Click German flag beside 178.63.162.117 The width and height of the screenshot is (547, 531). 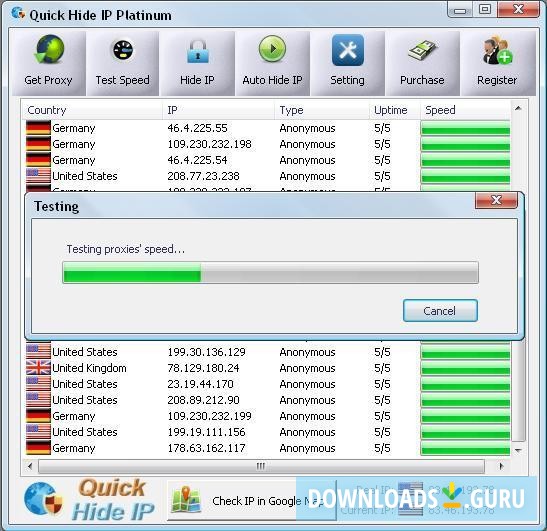click(38, 448)
